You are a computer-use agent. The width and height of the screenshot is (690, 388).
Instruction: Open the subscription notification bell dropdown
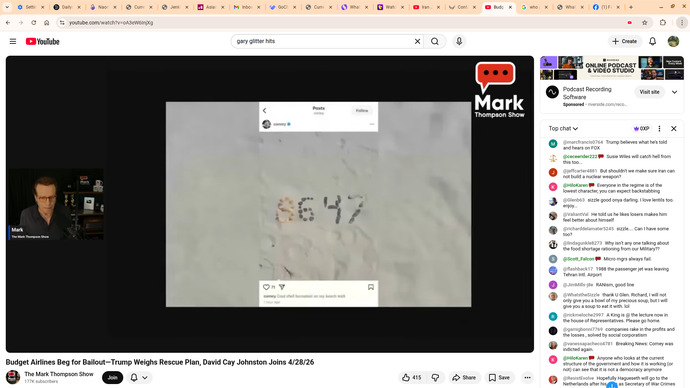[139, 377]
